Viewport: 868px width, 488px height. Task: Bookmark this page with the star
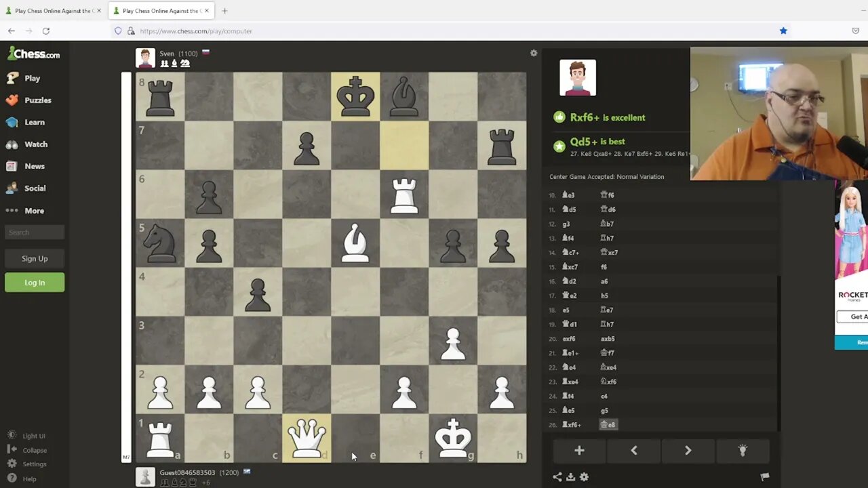(x=783, y=31)
